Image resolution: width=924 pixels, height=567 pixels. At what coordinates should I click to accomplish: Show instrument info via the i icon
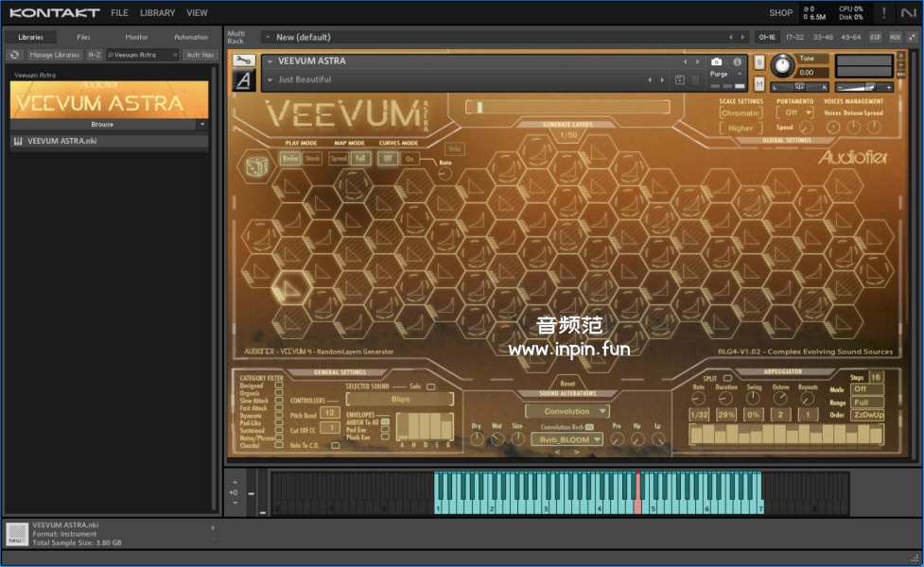[738, 61]
